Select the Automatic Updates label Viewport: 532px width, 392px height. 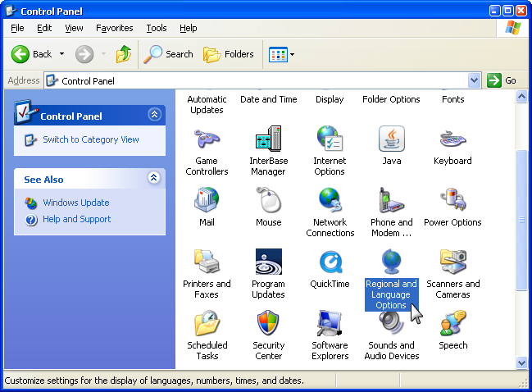pyautogui.click(x=207, y=104)
